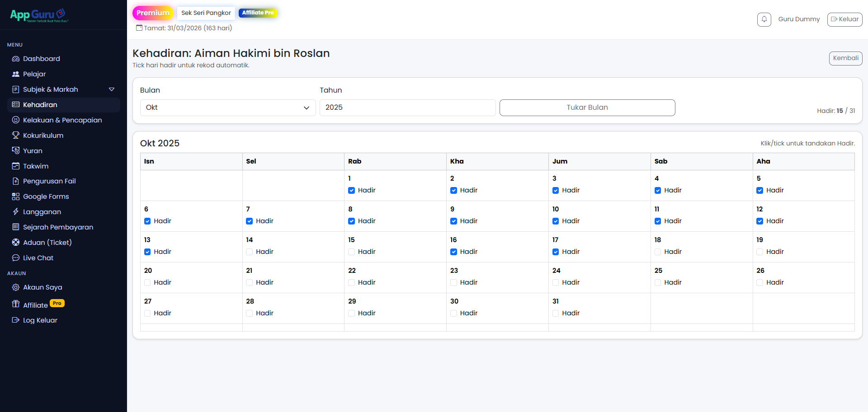Screen dimensions: 868x412
Task: Click the Kokurikulum trophy icon
Action: coord(16,136)
